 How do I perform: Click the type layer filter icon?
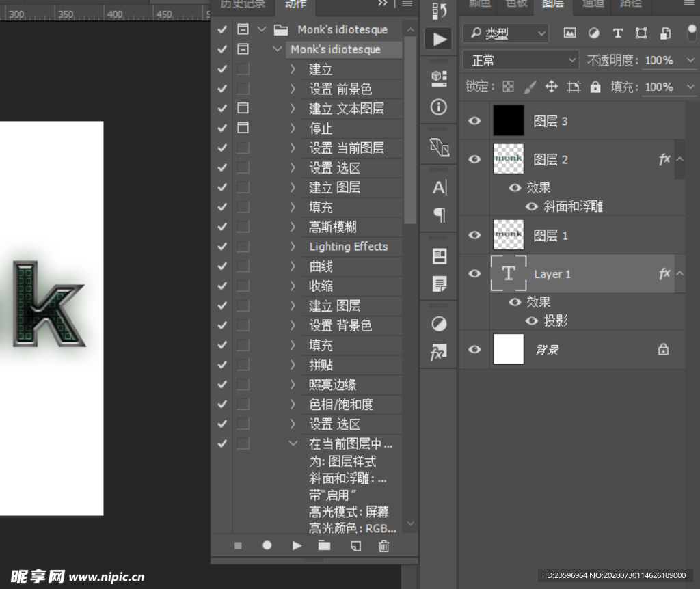click(x=617, y=32)
